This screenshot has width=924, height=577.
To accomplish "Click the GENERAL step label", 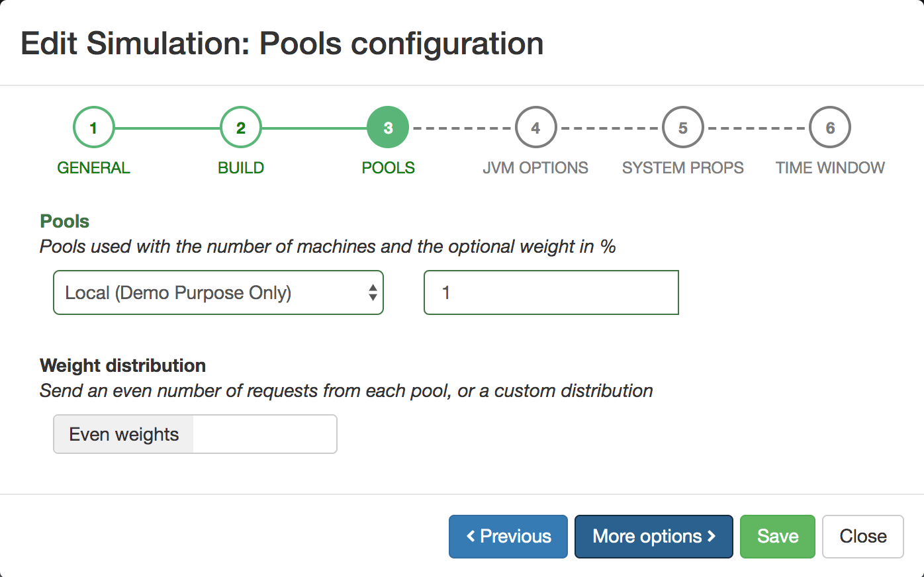I will tap(93, 168).
